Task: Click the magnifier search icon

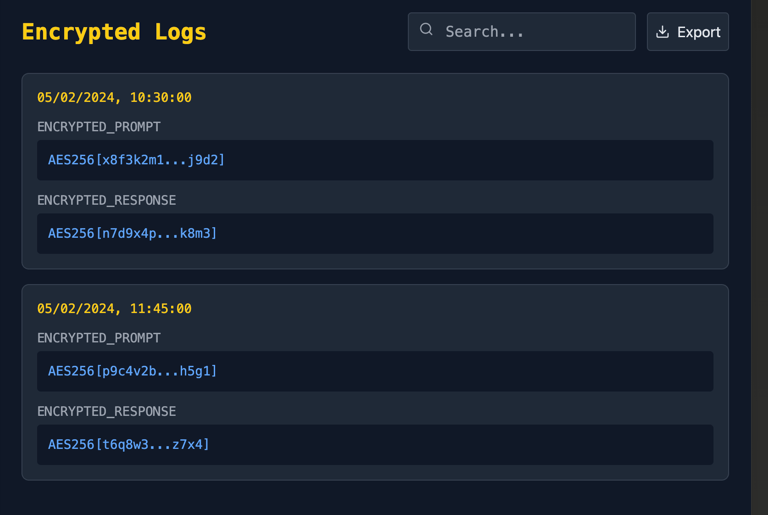Action: tap(426, 30)
